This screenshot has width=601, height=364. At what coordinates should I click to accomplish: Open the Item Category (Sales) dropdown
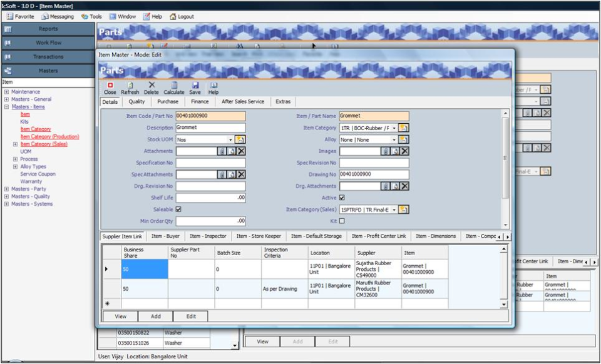[393, 210]
